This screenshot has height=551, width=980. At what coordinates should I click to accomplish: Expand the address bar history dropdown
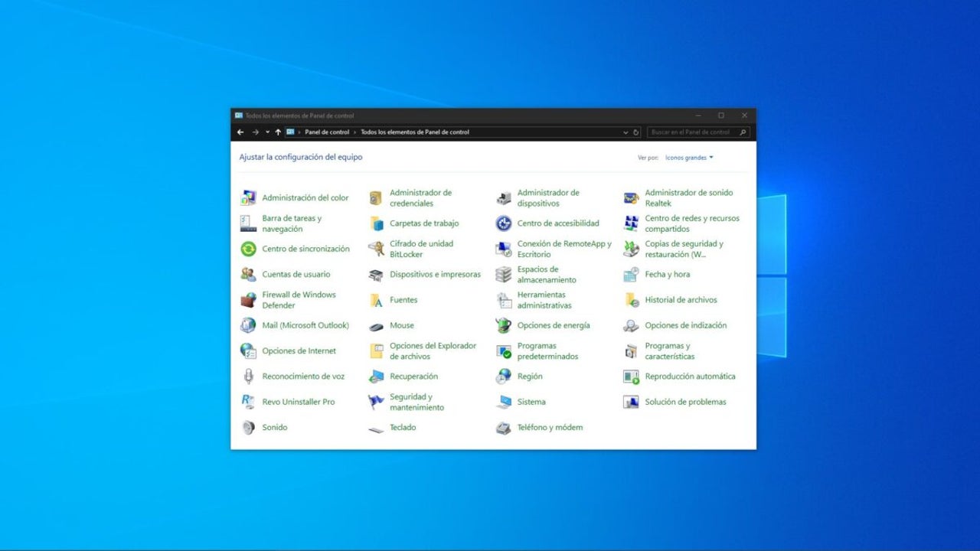pos(626,132)
